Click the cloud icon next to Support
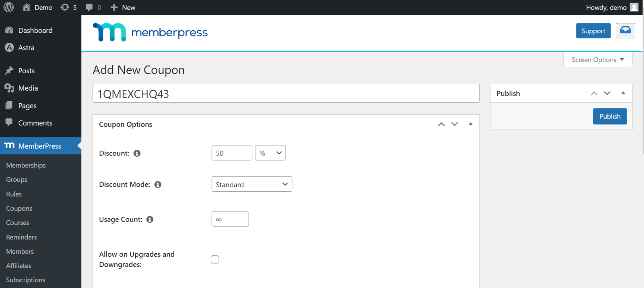This screenshot has height=288, width=644. click(625, 30)
